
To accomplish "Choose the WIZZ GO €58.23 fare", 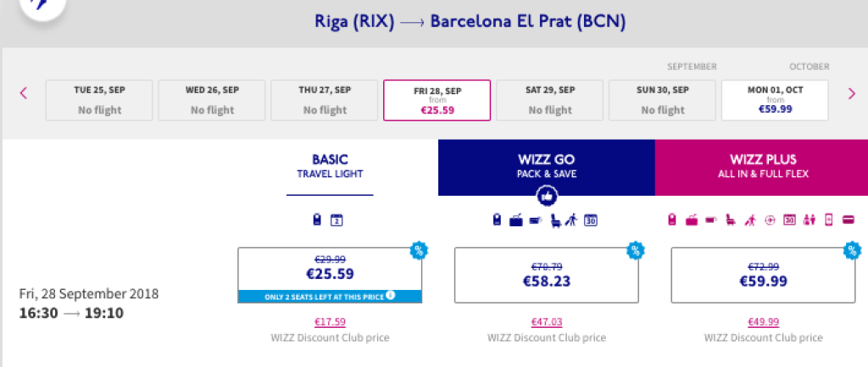I will pyautogui.click(x=546, y=275).
